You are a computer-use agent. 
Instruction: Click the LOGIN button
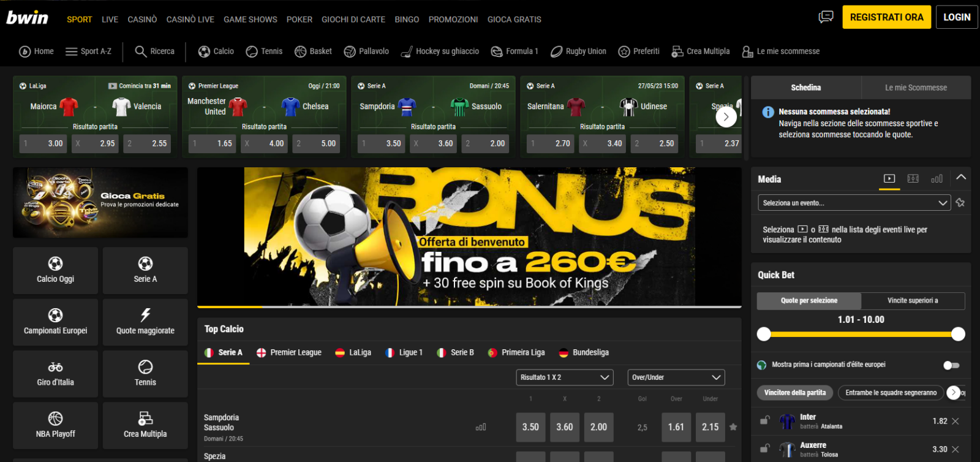point(957,17)
